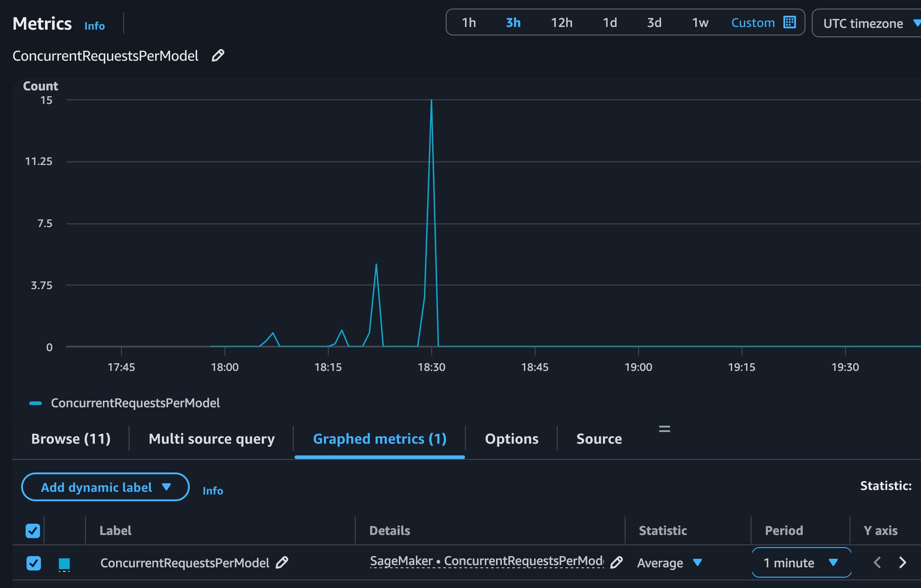
Task: Click the Info link next to Metrics heading
Action: coord(94,26)
